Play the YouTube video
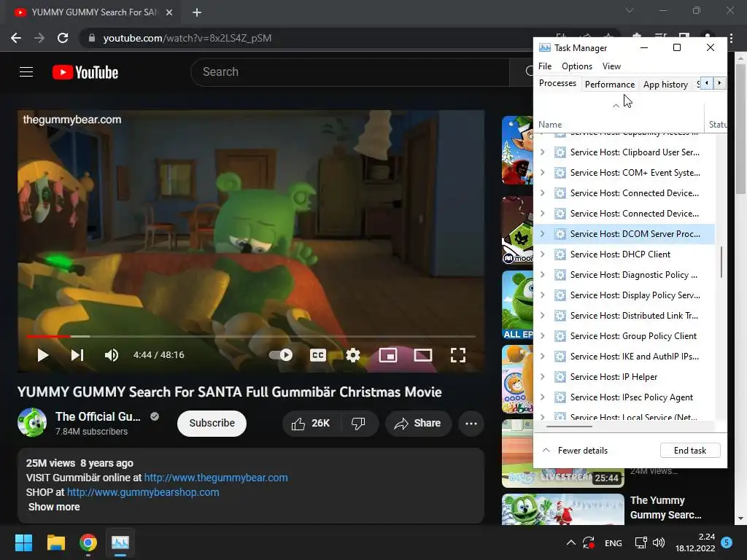The width and height of the screenshot is (747, 560). tap(43, 355)
